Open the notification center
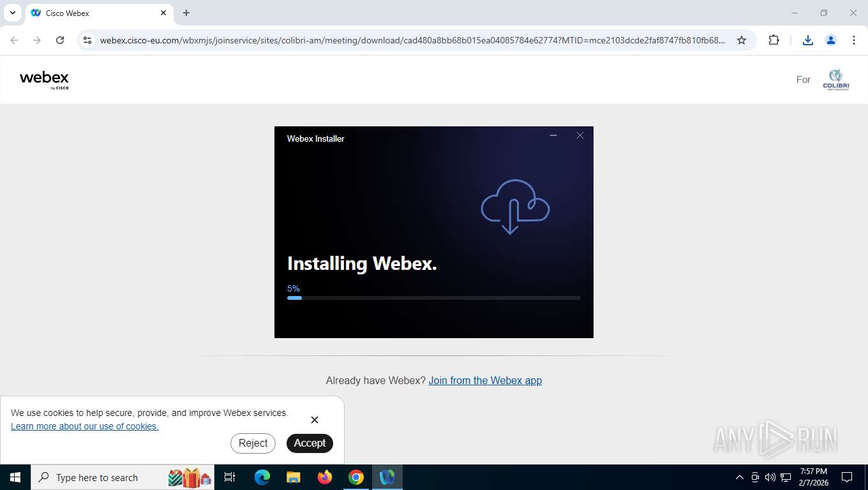Viewport: 868px width, 490px height. click(x=847, y=477)
